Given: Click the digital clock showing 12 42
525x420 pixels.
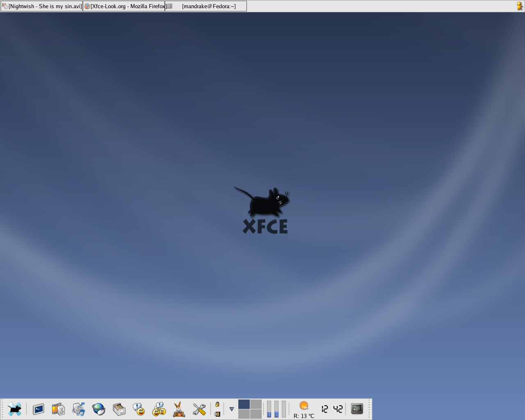Looking at the screenshot, I should 332,409.
